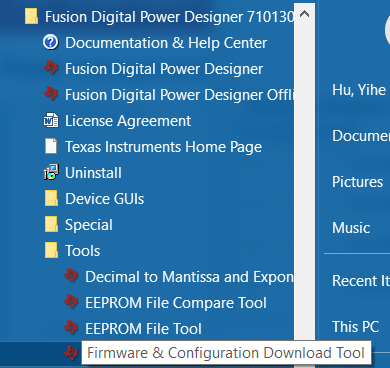Open Music from the Start menu right pane

(x=351, y=228)
